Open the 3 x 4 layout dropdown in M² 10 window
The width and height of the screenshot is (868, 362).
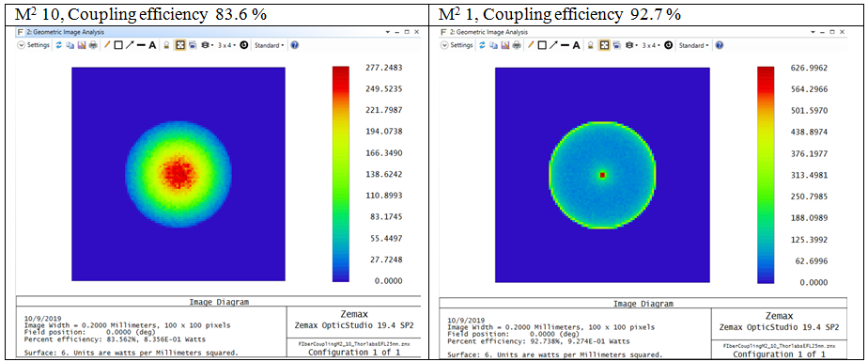pyautogui.click(x=227, y=45)
